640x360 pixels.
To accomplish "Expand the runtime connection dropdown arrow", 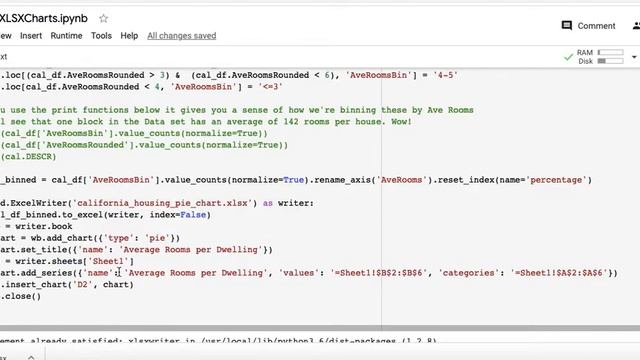I will tap(634, 57).
